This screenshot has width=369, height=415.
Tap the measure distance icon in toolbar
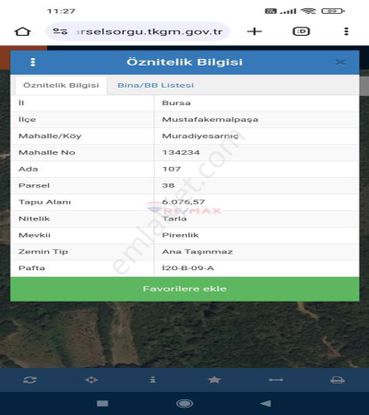tap(276, 380)
